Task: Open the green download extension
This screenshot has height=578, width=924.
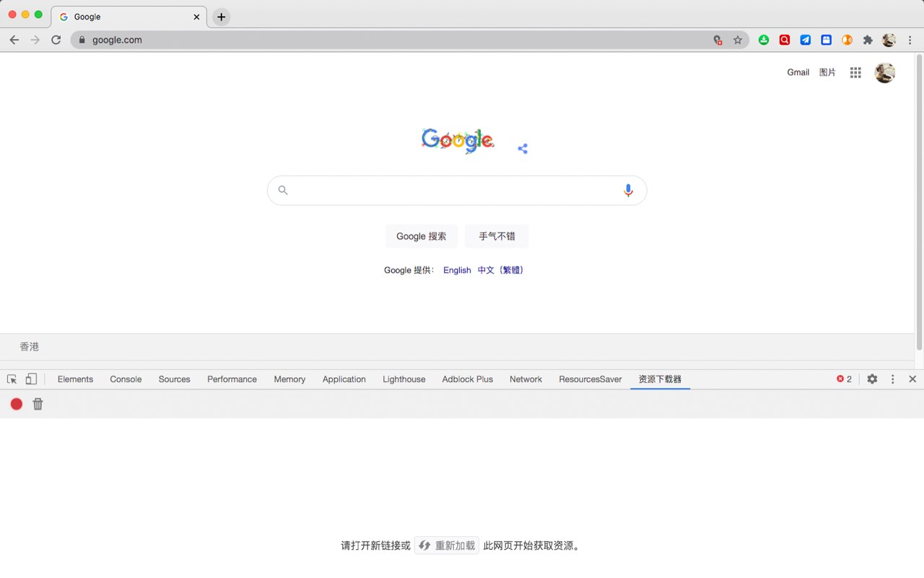Action: (764, 40)
